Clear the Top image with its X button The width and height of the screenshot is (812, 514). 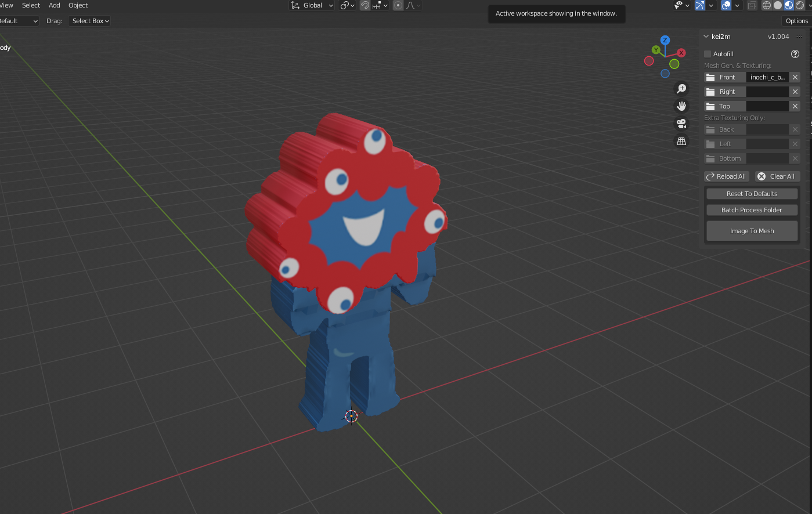795,106
